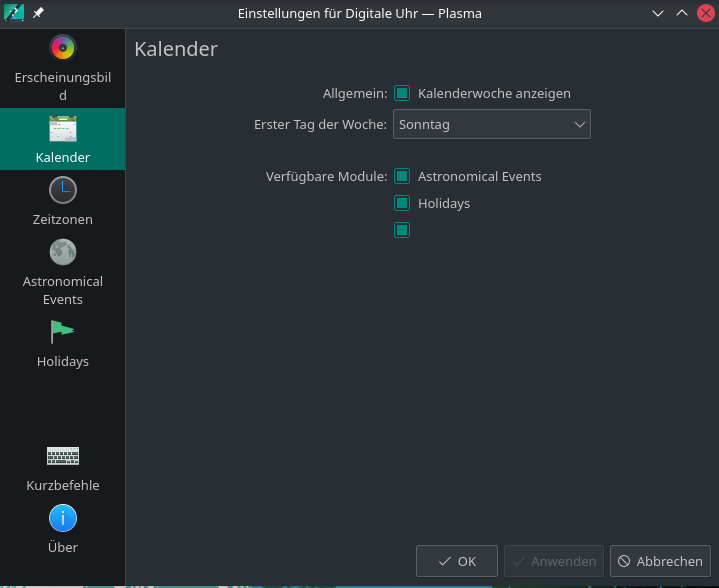Open the Erster Tag der Woche dropdown
Screen dimensions: 719x588
coord(492,124)
